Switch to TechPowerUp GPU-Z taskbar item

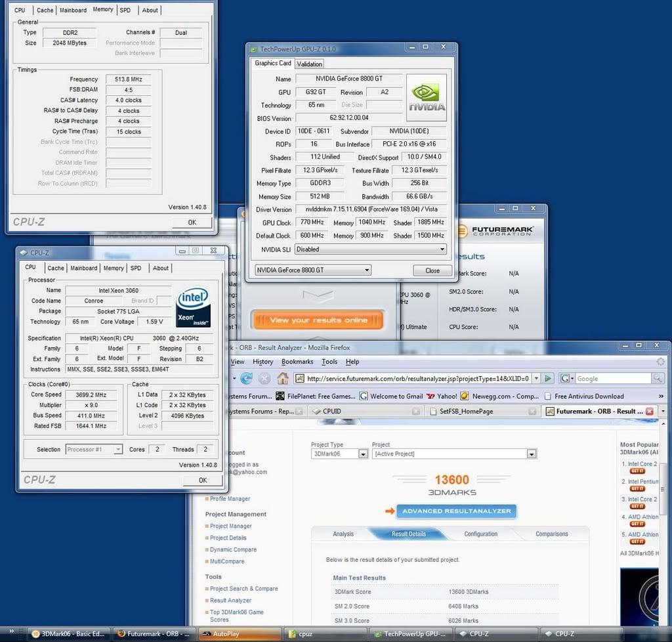coord(410,634)
